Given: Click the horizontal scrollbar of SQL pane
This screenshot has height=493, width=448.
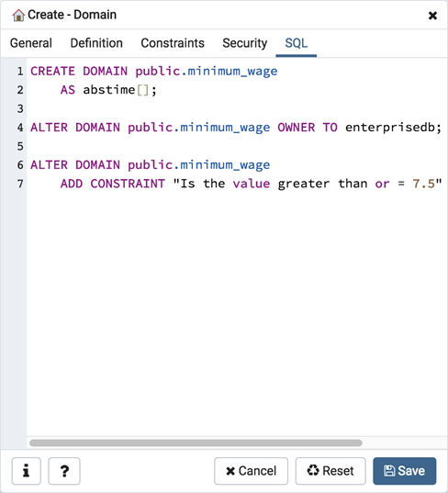Looking at the screenshot, I should coord(196,443).
